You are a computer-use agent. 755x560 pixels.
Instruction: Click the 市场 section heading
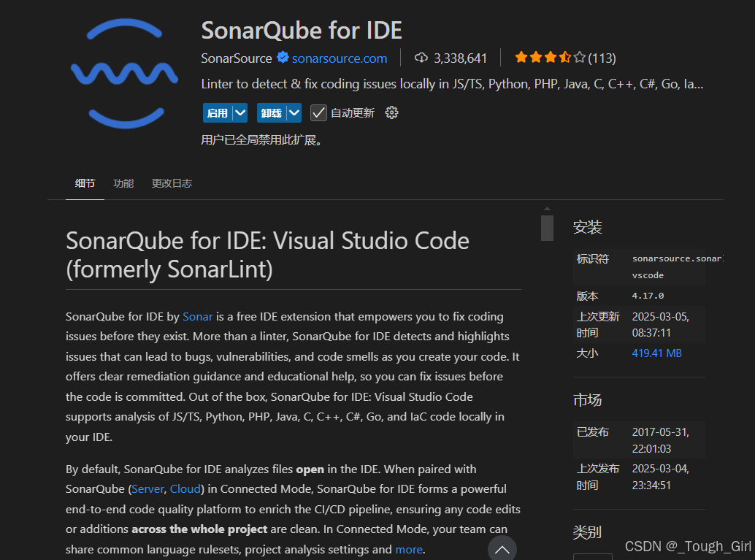(588, 399)
